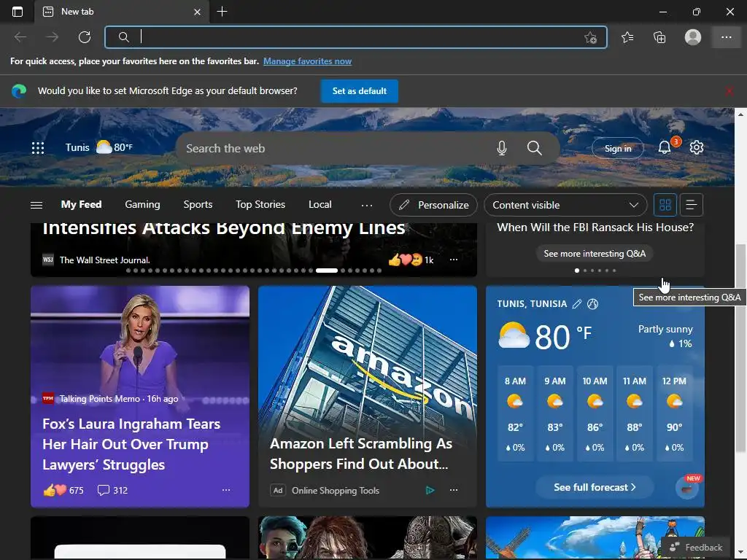The width and height of the screenshot is (747, 560).
Task: Open the notifications bell
Action: tap(665, 147)
